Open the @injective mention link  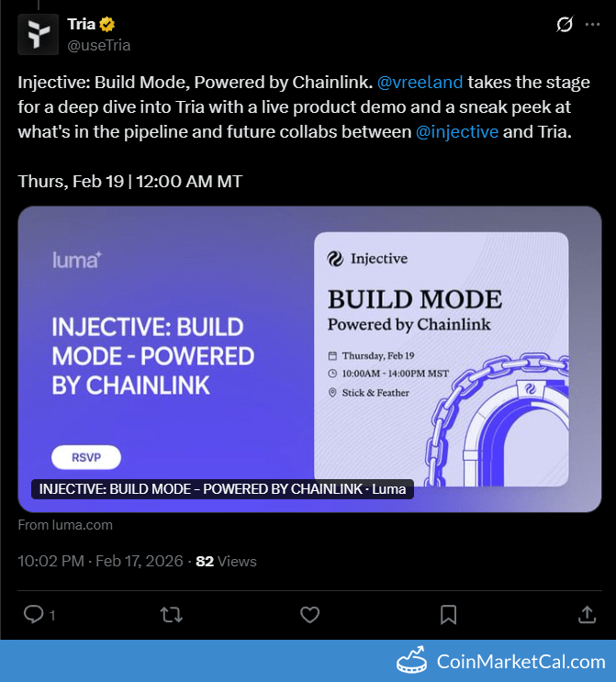tap(457, 131)
